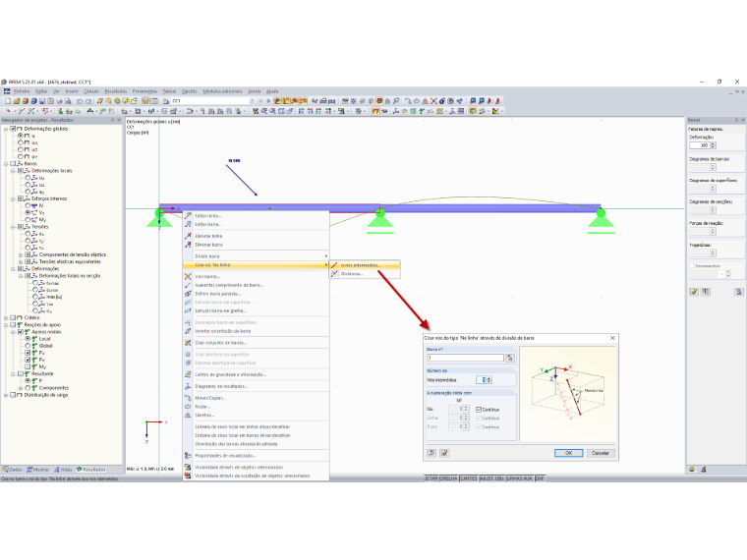747x560 pixels.
Task: Click the 'Nós intermédios' number field
Action: [x=481, y=380]
